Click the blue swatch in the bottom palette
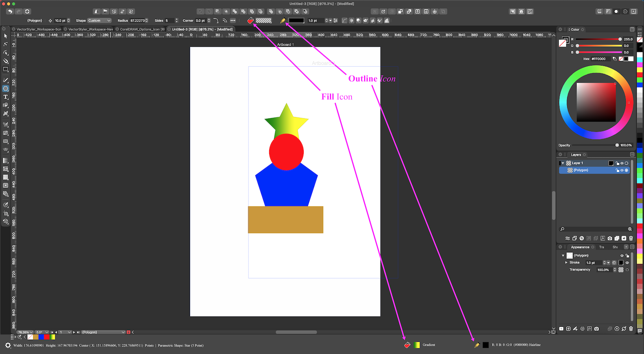The width and height of the screenshot is (644, 354). pyautogui.click(x=41, y=337)
